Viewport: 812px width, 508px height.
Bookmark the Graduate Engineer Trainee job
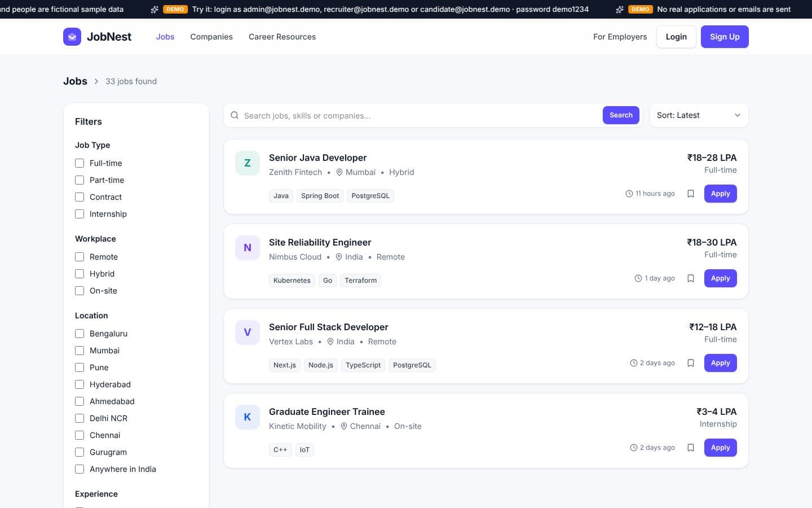pos(691,448)
